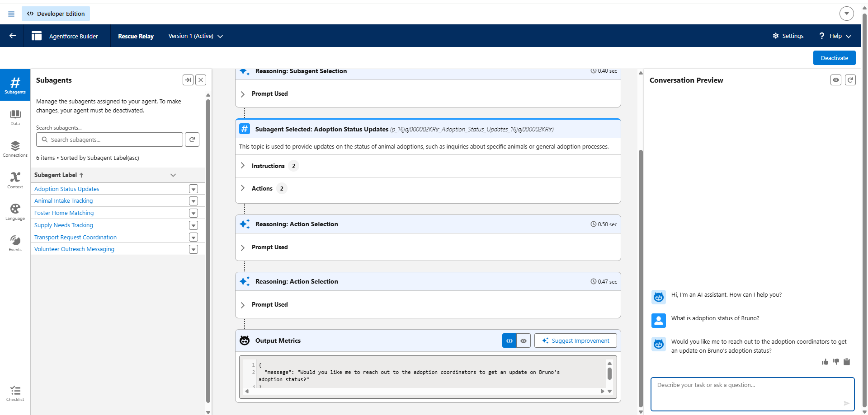868x415 pixels.
Task: Show actions menu for Volunteer Outreach Messaging
Action: [x=193, y=249]
